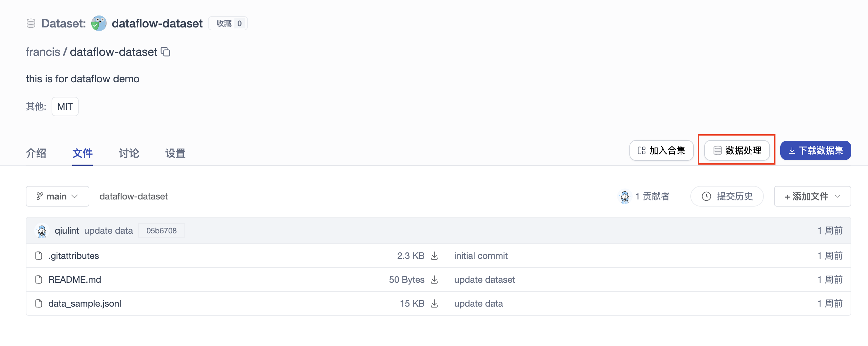The width and height of the screenshot is (868, 346).
Task: Expand the main branch dropdown
Action: click(x=57, y=197)
